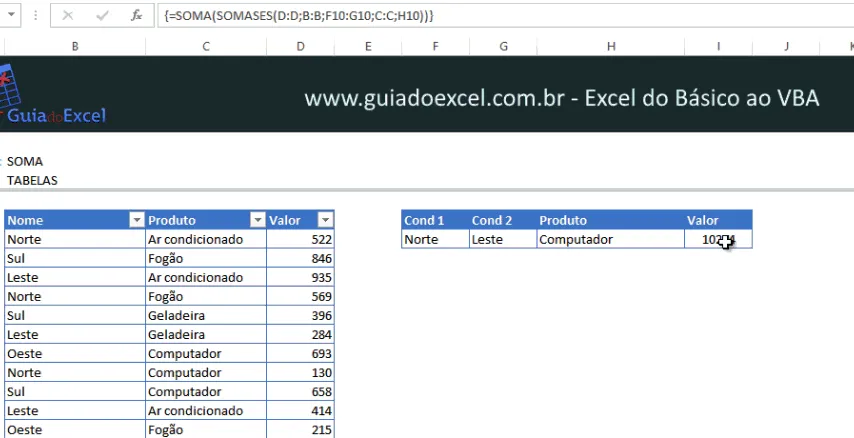Expand the Name Box dropdown arrow

(10, 15)
